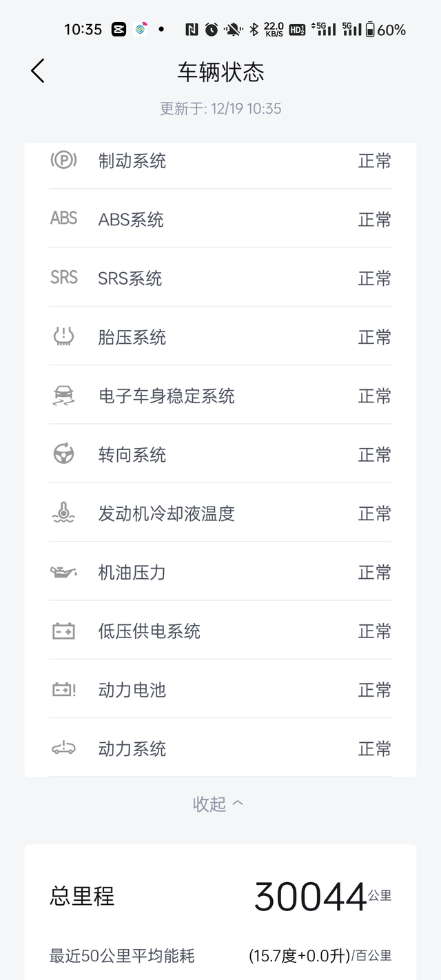Click the Bluetooth icon in status bar

click(256, 29)
